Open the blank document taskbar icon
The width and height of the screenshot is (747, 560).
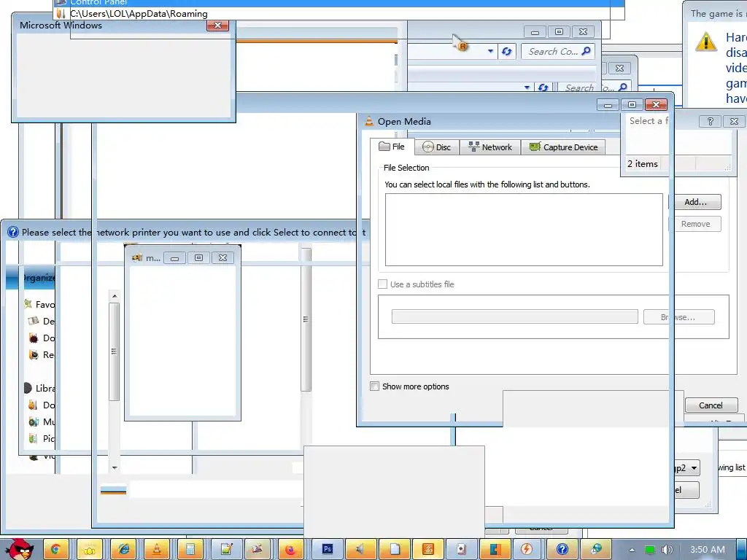(x=395, y=550)
